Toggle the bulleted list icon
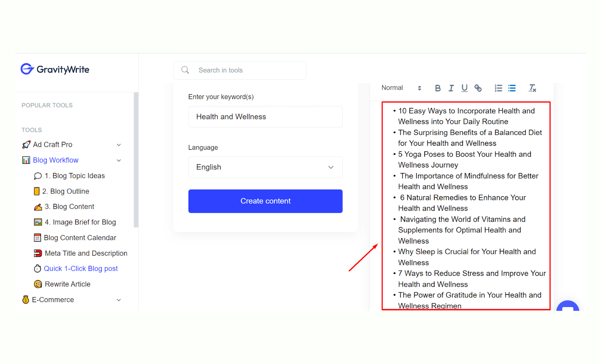Viewport: 601px width, 364px height. point(512,88)
